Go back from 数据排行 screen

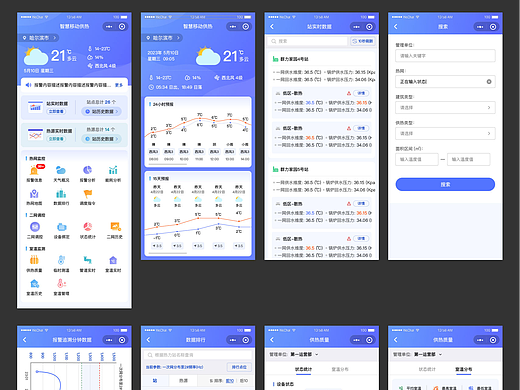pyautogui.click(x=148, y=340)
